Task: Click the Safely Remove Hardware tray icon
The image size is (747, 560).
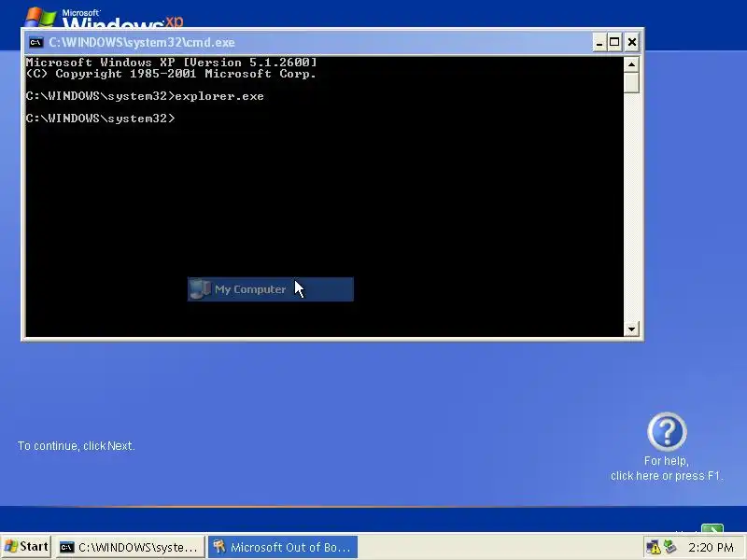Action: 669,547
